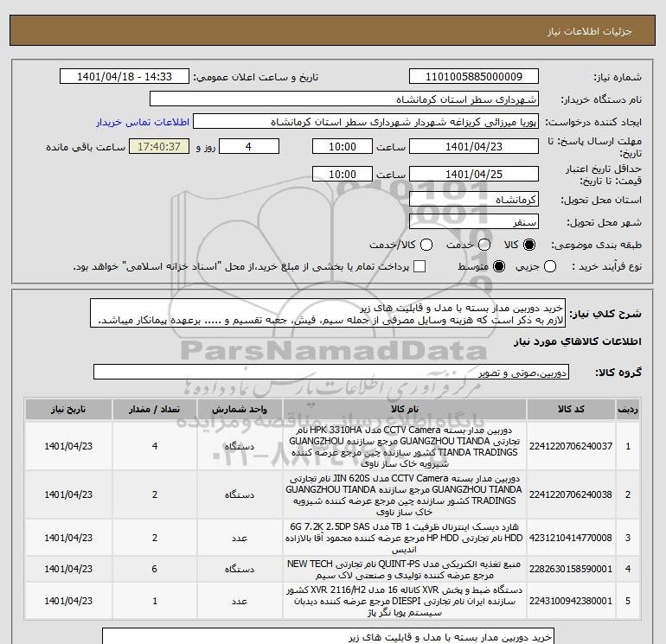Screen dimensions: 666x644
Task: Click the product group field دوربین،صوتی و تصویر
Action: [x=331, y=372]
